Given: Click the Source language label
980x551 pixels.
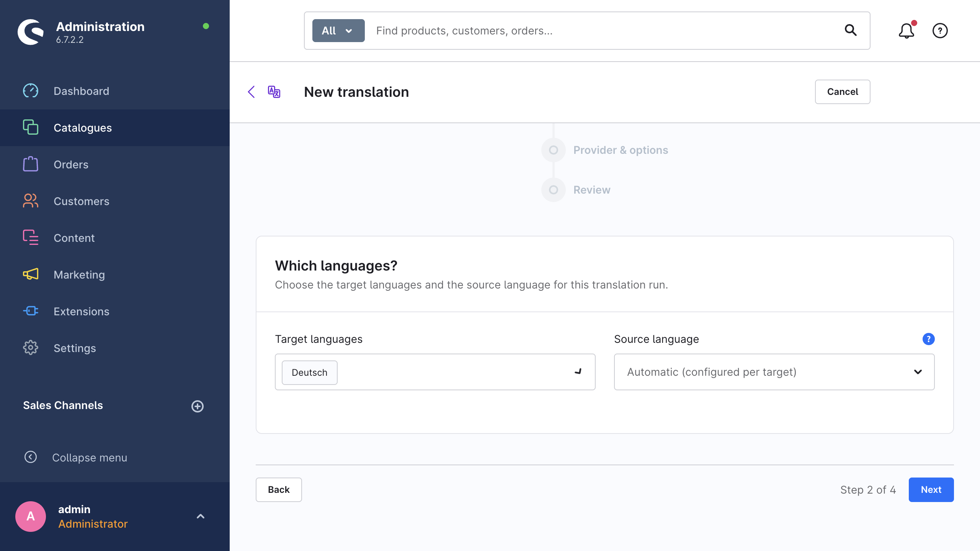Looking at the screenshot, I should click(x=657, y=339).
